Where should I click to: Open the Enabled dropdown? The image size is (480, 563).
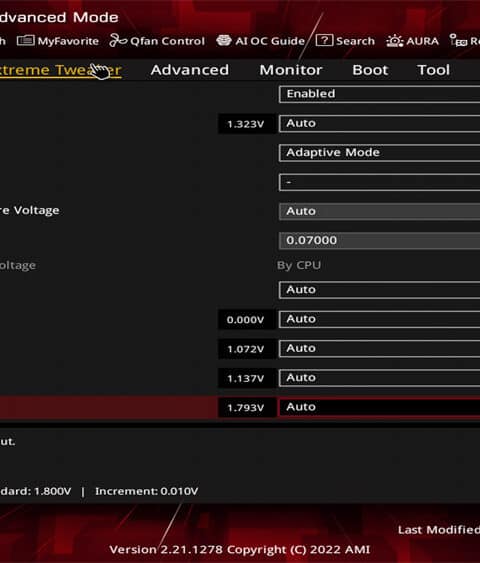click(x=379, y=94)
